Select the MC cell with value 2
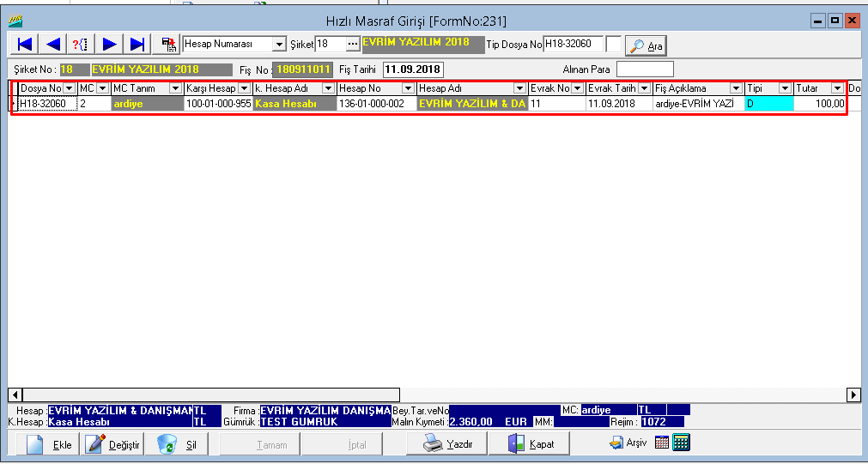Viewport: 868px width, 464px height. pyautogui.click(x=94, y=104)
